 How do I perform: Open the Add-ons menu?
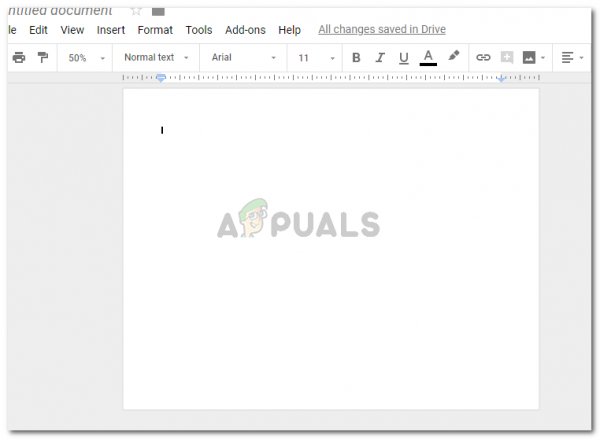pos(245,30)
